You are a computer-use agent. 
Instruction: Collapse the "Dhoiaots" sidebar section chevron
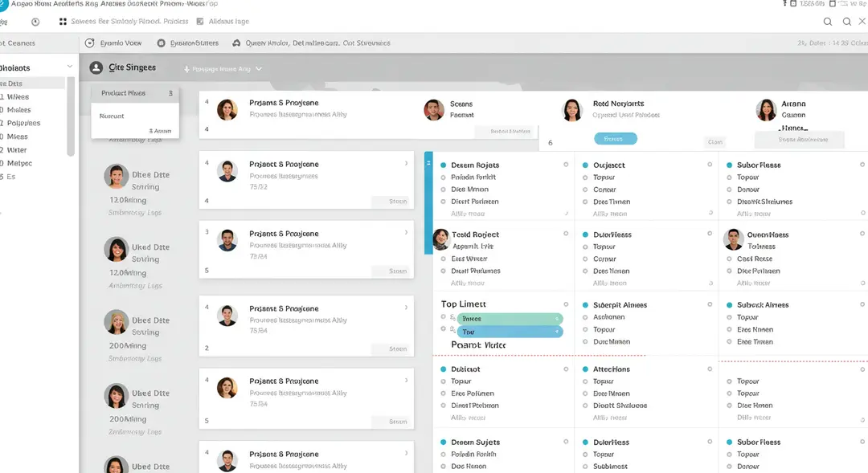(70, 67)
